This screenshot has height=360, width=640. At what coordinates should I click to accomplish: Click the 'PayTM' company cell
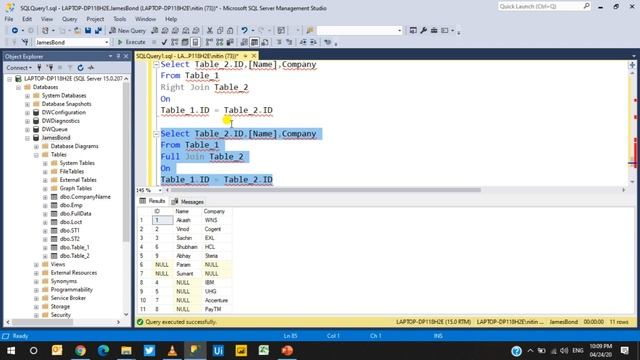pos(213,309)
